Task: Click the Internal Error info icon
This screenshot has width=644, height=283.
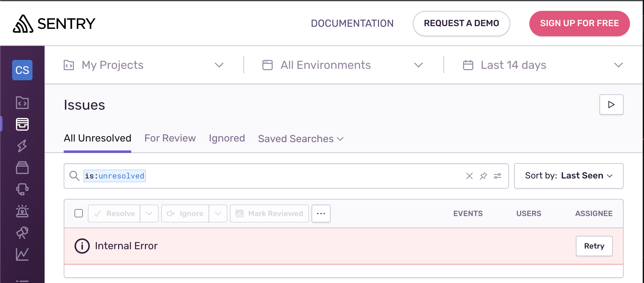Action: click(82, 246)
